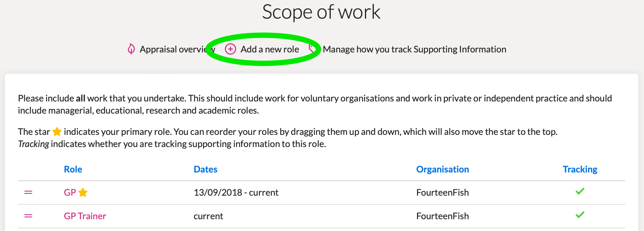
Task: Click the GP date range 13/09/2018 - current
Action: tap(236, 193)
